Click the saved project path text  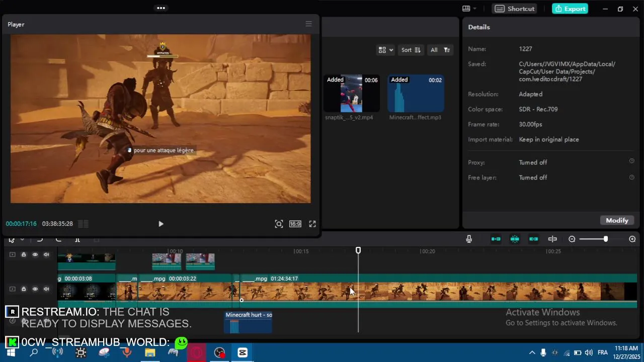[567, 71]
